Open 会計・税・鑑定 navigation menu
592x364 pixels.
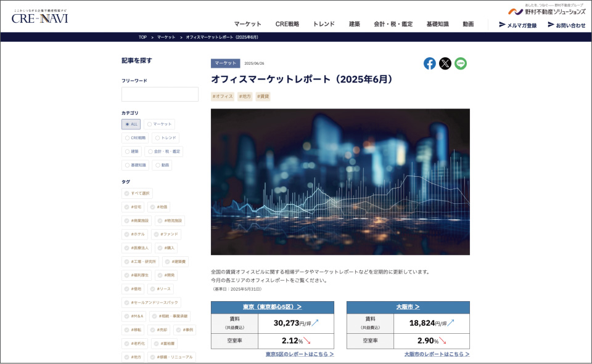tap(393, 24)
